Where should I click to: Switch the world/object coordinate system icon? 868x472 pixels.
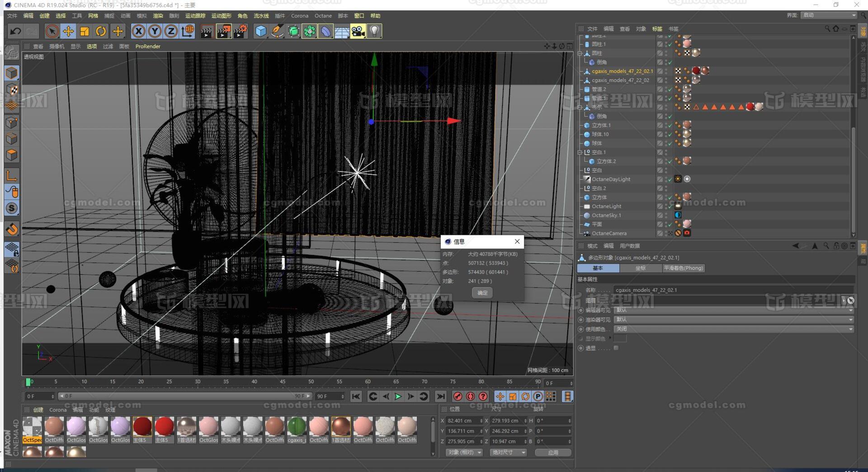188,31
